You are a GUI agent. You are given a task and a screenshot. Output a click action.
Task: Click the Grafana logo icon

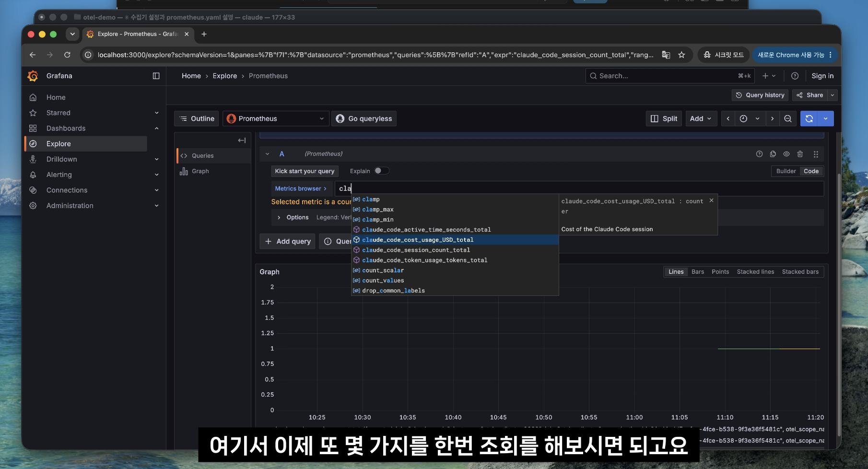(x=33, y=76)
